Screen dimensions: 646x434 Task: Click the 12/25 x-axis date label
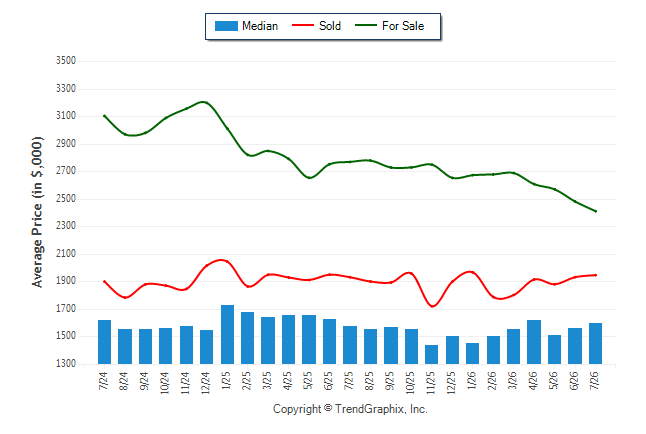(452, 383)
